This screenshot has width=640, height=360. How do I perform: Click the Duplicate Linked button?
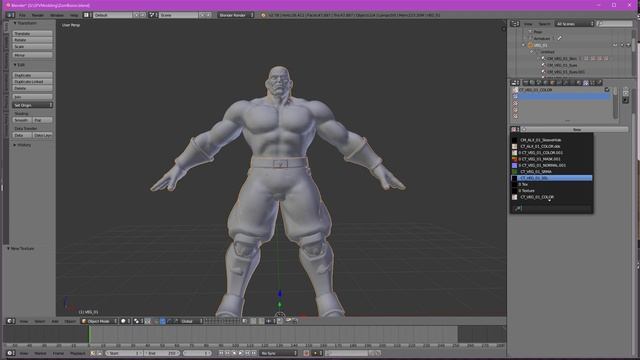pyautogui.click(x=32, y=82)
